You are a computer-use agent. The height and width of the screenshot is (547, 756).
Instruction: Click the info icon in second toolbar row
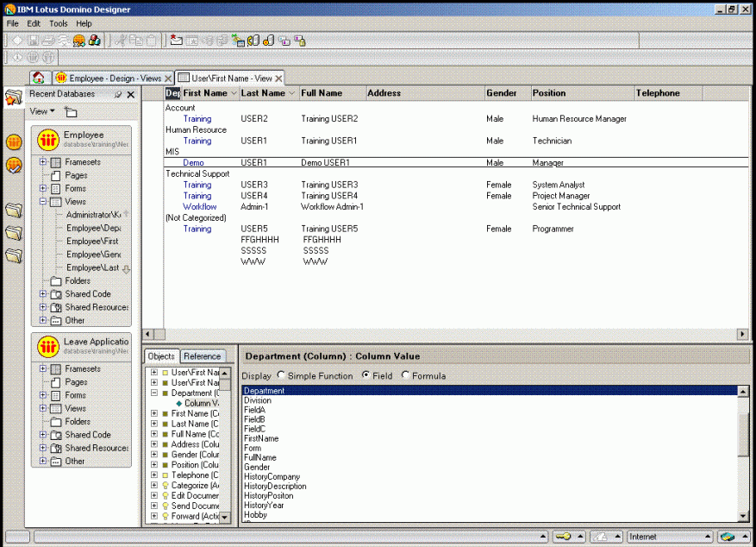pos(17,58)
